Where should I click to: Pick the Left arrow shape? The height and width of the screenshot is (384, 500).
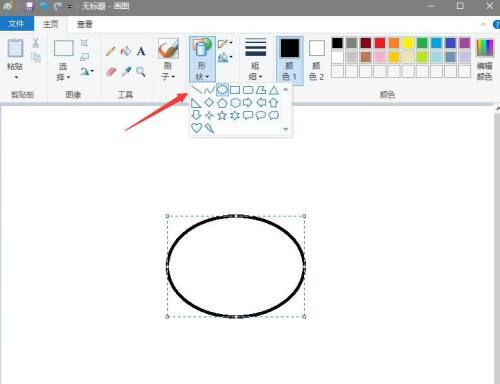click(261, 103)
